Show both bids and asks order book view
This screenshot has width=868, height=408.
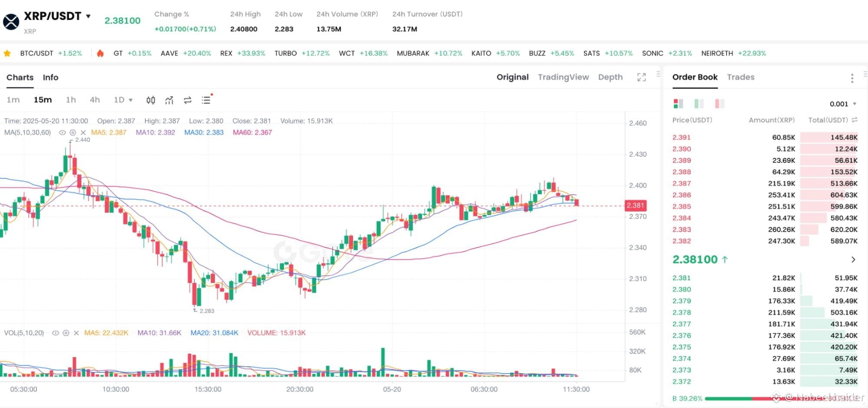678,103
